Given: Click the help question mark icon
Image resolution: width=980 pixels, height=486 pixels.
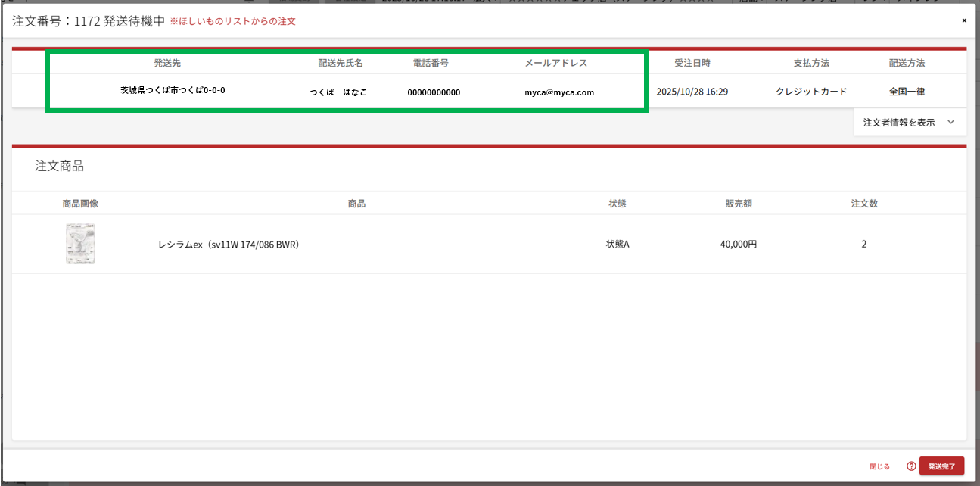Looking at the screenshot, I should coord(911,466).
